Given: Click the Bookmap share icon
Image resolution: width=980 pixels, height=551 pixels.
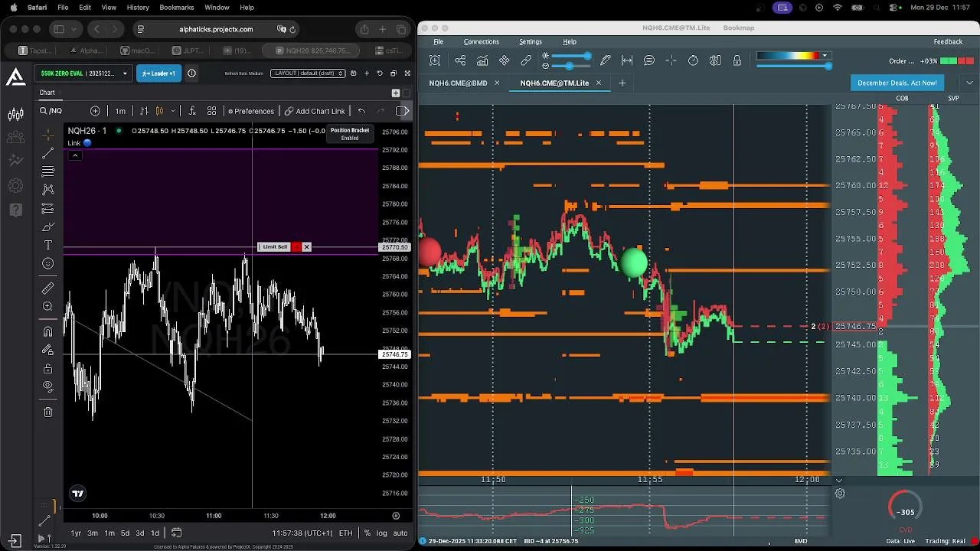Looking at the screenshot, I should (x=460, y=60).
